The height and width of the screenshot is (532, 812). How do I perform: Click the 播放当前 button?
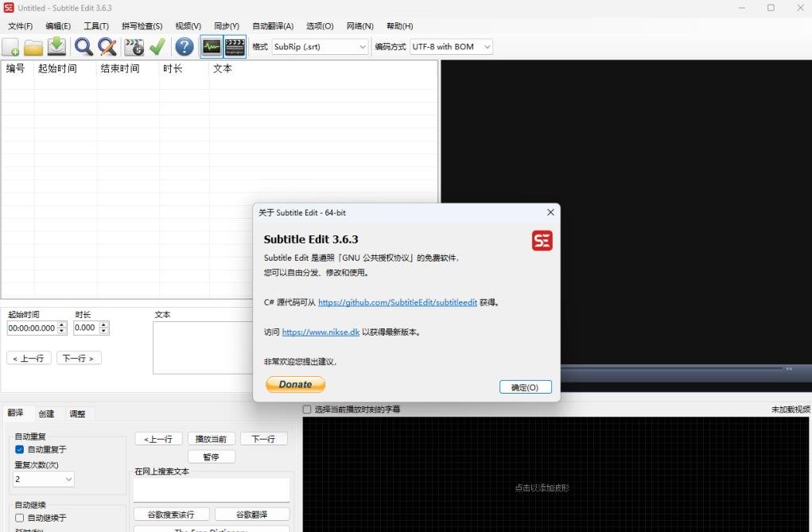click(x=212, y=439)
